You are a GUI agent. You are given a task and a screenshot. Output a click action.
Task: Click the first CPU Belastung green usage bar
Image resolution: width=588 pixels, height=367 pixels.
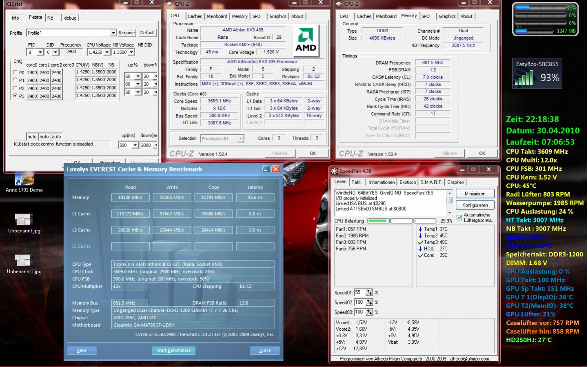tap(378, 221)
